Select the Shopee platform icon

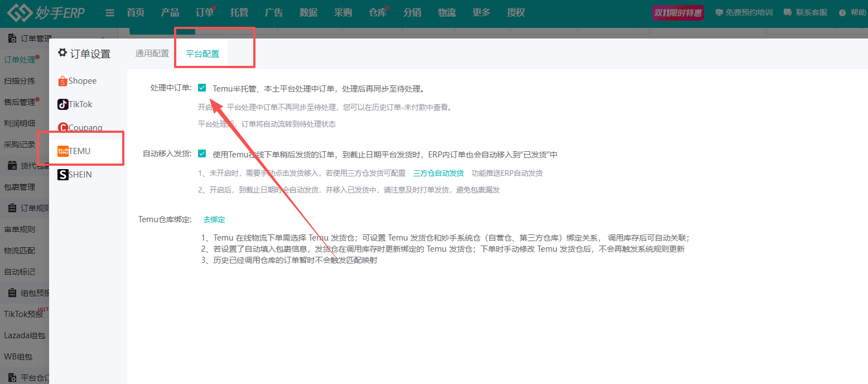[63, 81]
